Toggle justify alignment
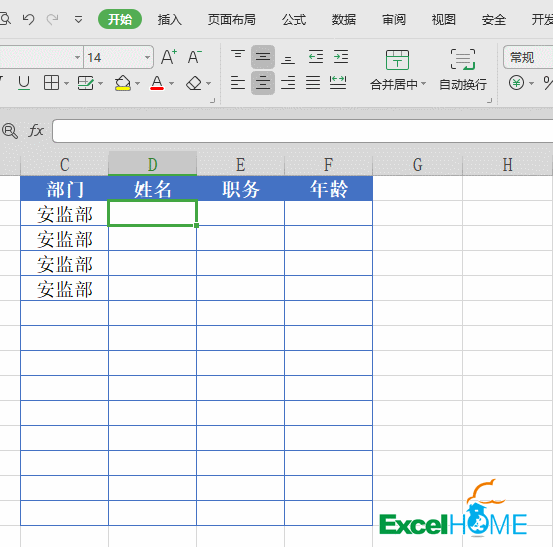This screenshot has width=553, height=547. 313,83
